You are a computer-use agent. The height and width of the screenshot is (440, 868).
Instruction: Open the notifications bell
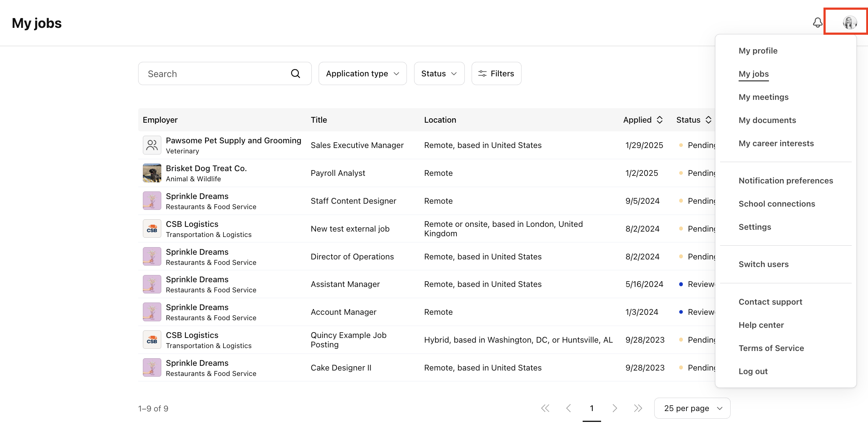(817, 23)
